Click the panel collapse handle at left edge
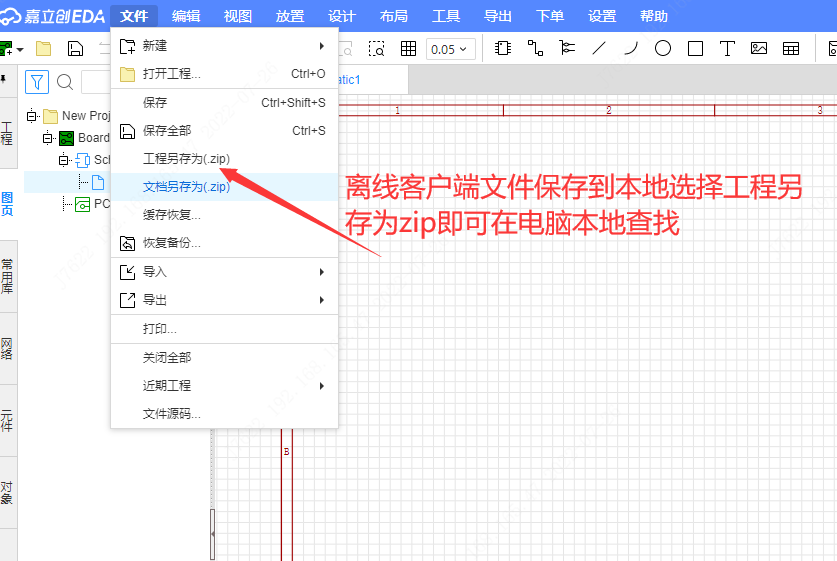The height and width of the screenshot is (561, 837). [x=212, y=534]
